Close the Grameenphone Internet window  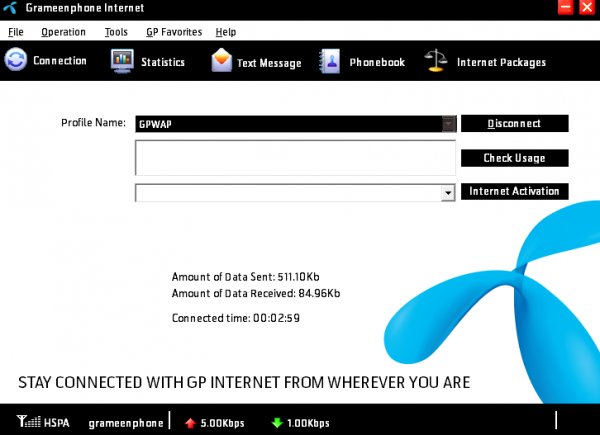(587, 7)
